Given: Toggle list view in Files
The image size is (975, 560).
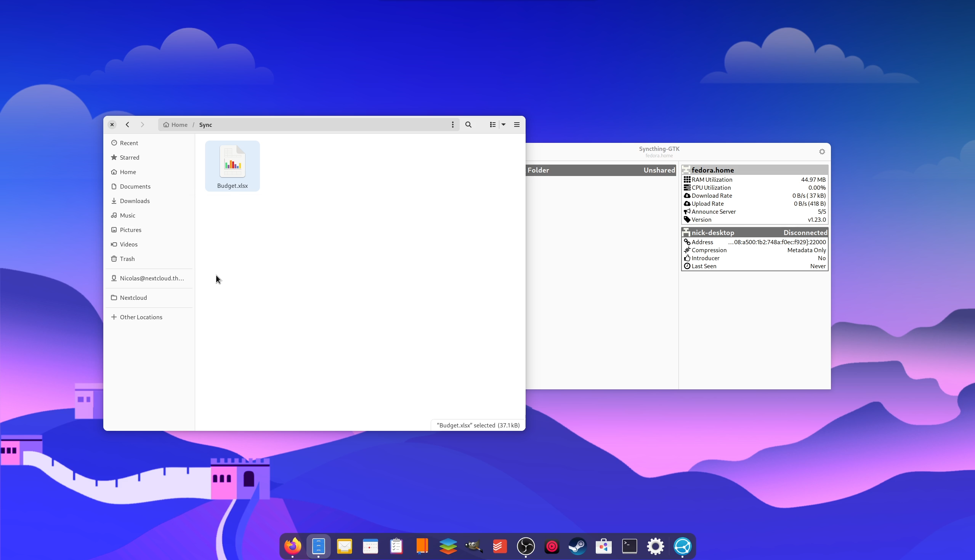Looking at the screenshot, I should [x=492, y=125].
